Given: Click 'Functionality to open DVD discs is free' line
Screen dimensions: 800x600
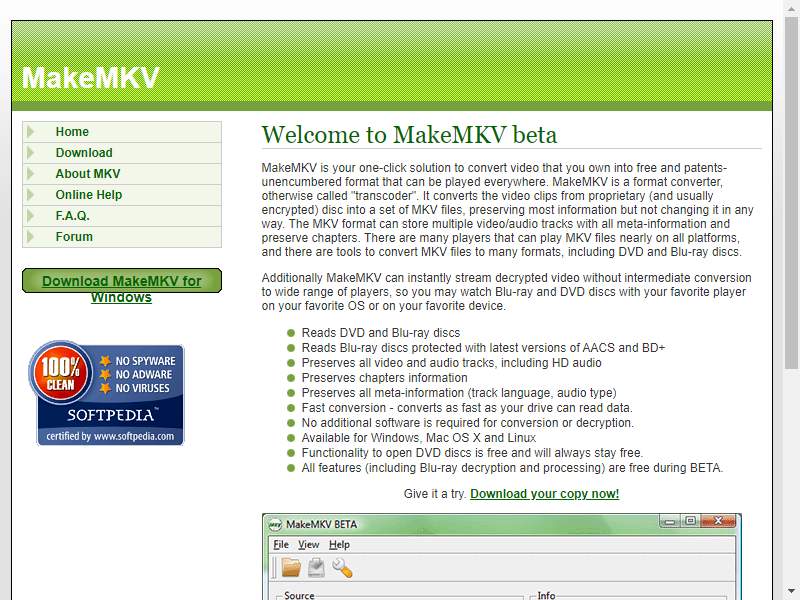Looking at the screenshot, I should [x=472, y=453].
